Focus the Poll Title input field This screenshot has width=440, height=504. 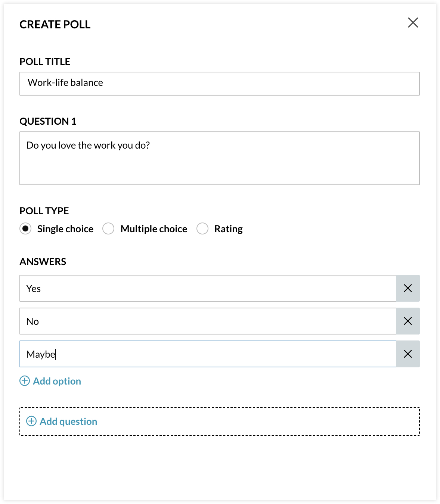(219, 83)
